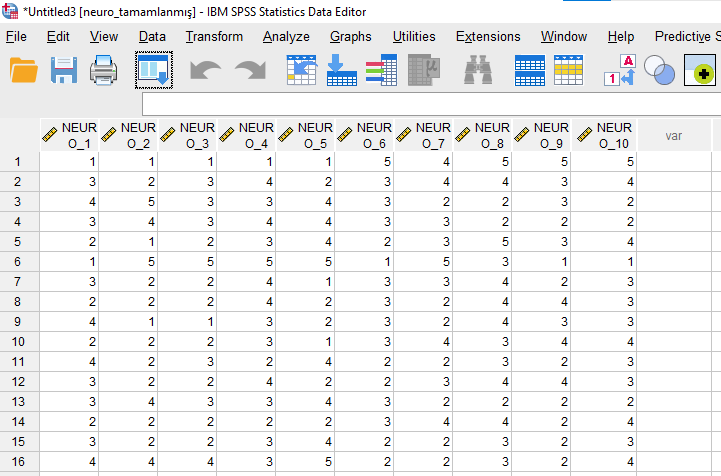The width and height of the screenshot is (721, 476).
Task: Click the cell editor input bar
Action: click(x=431, y=104)
